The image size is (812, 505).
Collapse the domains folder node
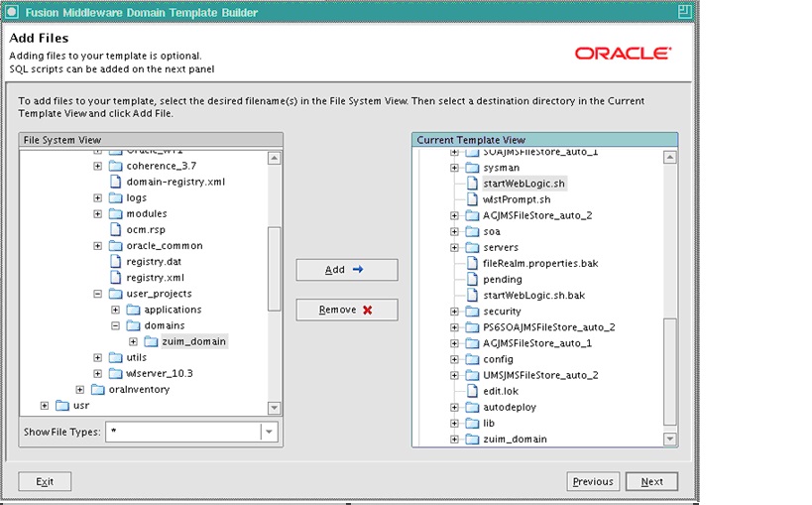pos(115,325)
